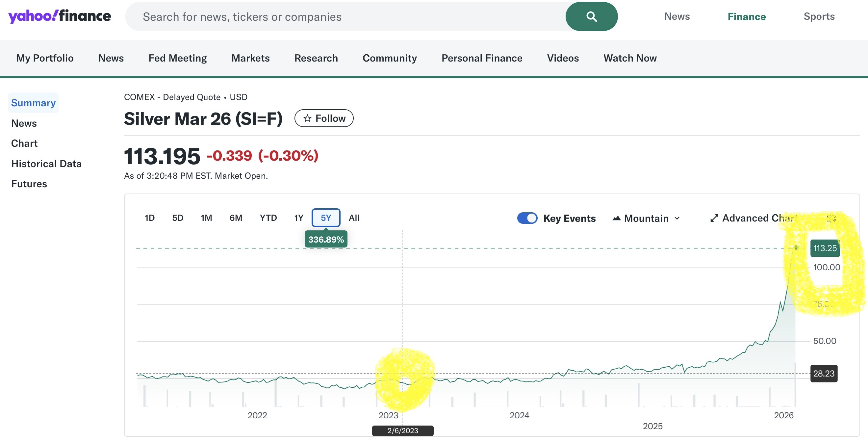Open chart settings gear icon

[831, 218]
